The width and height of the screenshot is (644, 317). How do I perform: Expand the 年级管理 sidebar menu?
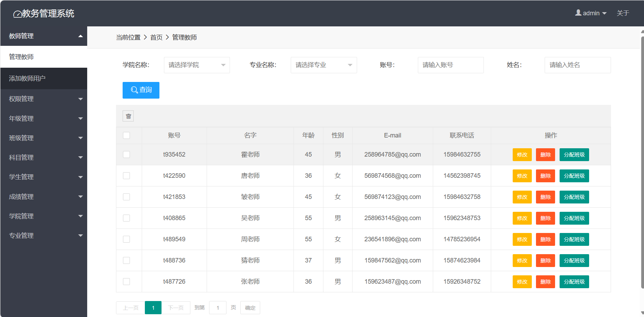[44, 118]
